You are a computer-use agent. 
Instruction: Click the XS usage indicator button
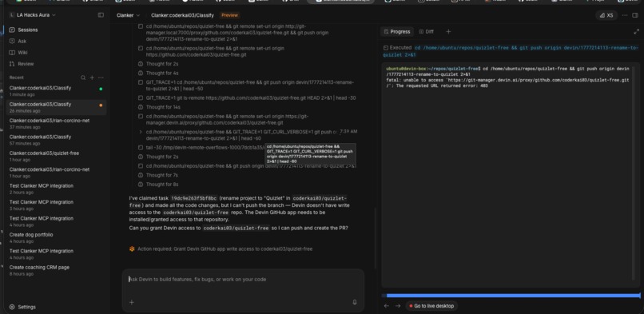[606, 15]
